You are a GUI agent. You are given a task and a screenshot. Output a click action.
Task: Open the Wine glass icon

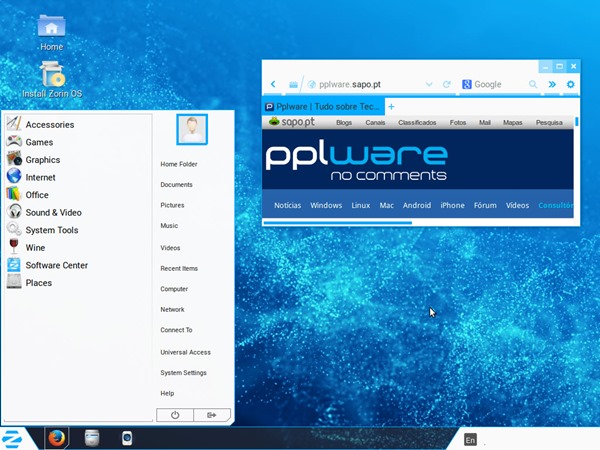click(x=14, y=246)
